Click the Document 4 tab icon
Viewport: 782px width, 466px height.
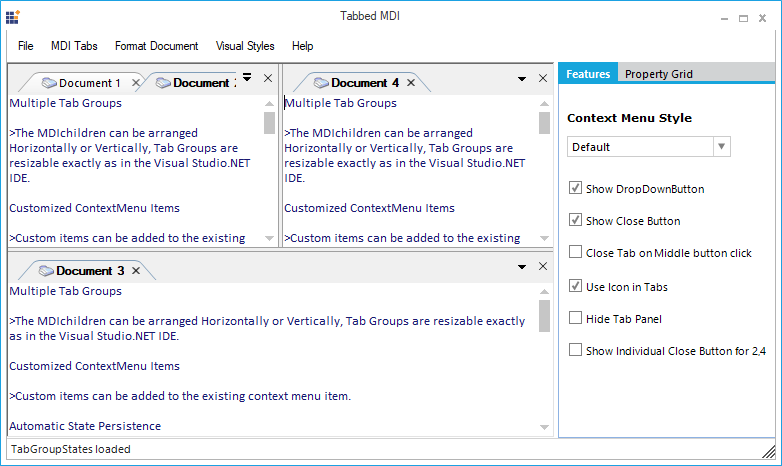coord(321,83)
